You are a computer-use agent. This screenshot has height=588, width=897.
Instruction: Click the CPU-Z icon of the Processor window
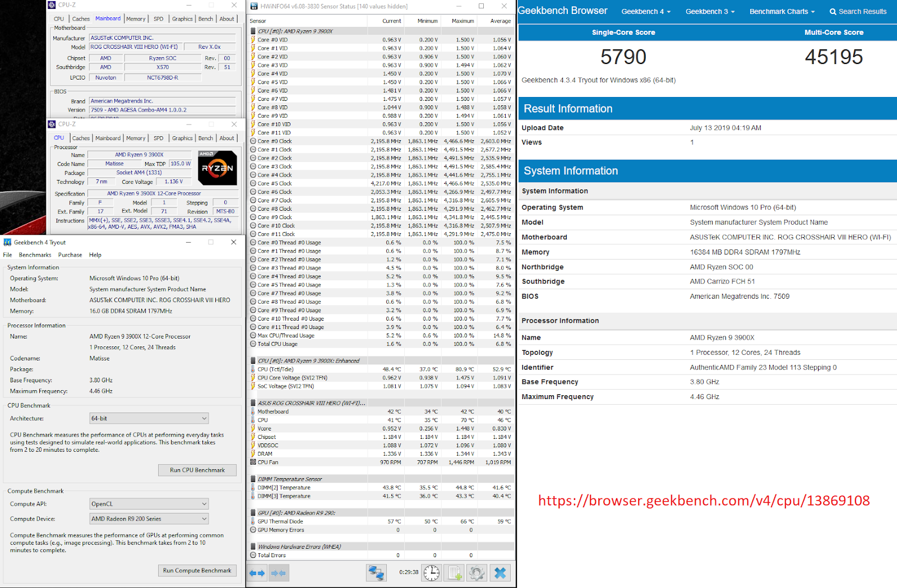click(x=52, y=124)
